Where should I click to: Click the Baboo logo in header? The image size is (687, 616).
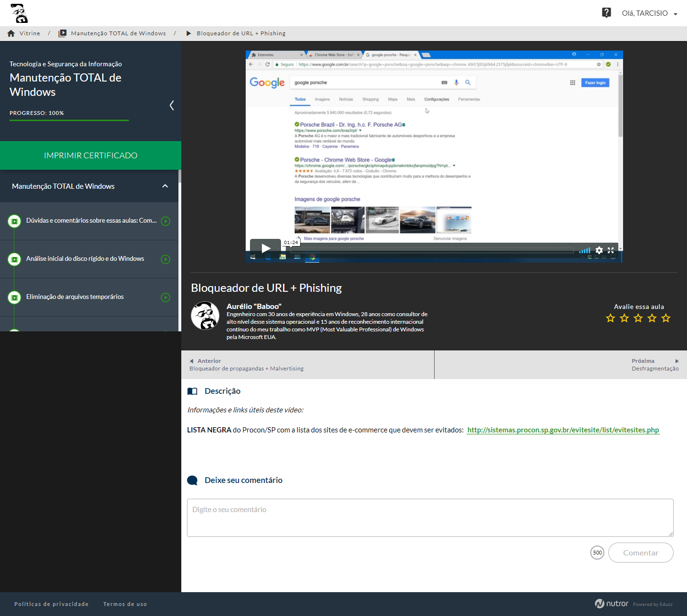[20, 13]
